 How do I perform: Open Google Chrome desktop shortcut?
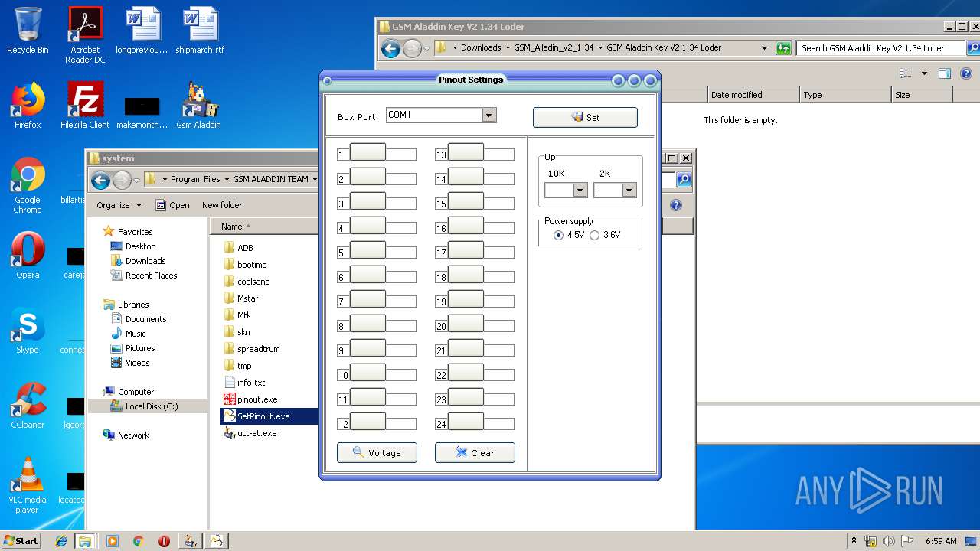tap(28, 186)
